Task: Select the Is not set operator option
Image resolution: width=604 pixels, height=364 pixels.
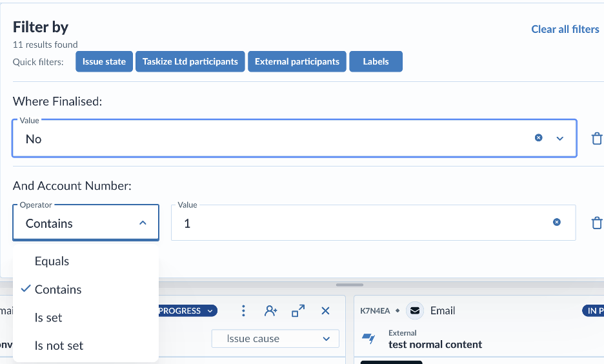Action: (86, 345)
